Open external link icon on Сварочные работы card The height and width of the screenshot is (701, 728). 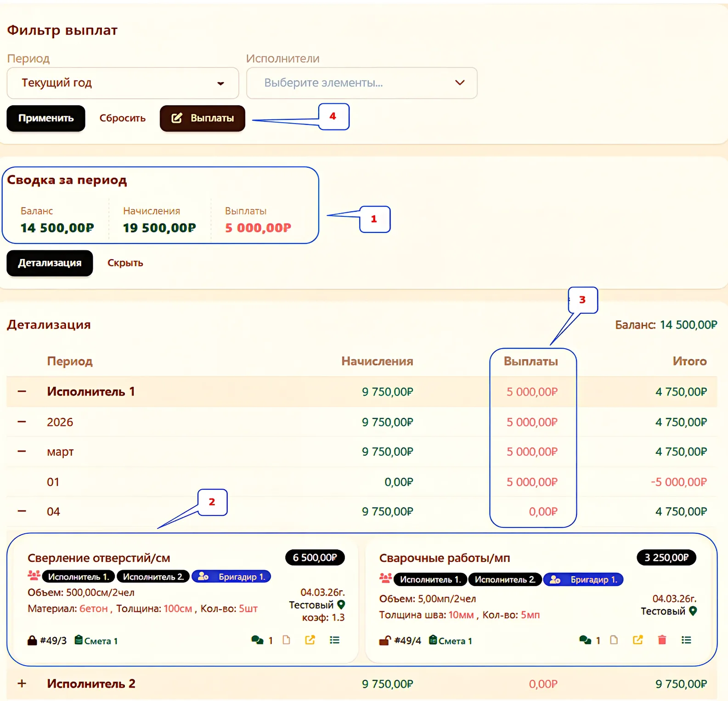pos(638,640)
